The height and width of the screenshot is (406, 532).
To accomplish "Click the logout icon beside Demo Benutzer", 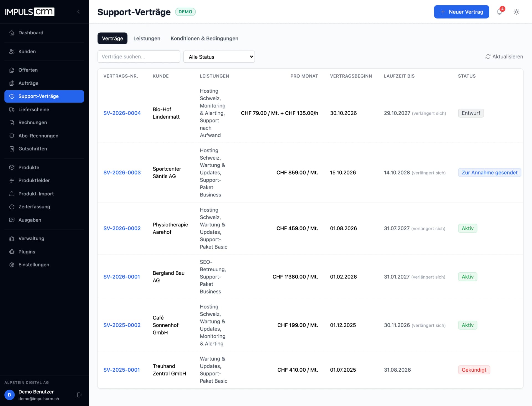I will coord(79,395).
